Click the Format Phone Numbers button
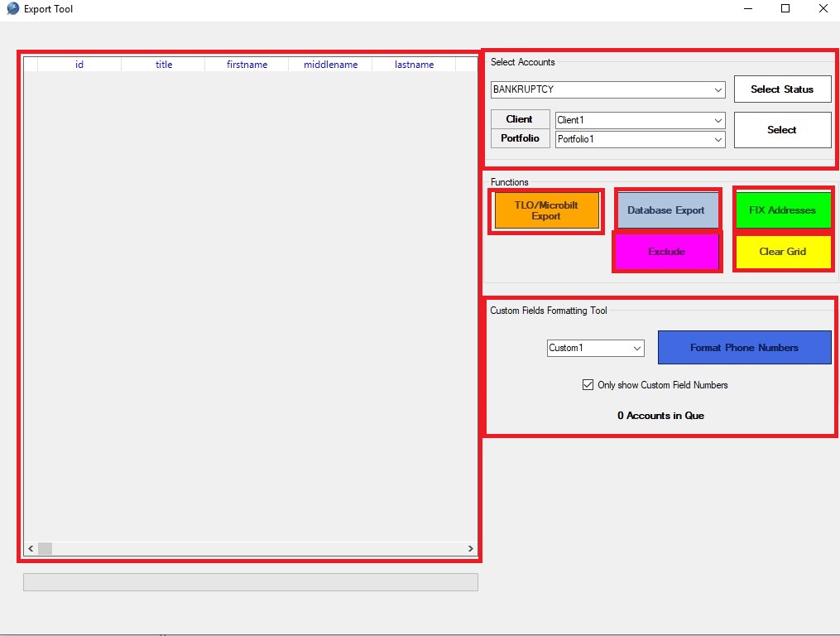This screenshot has width=840, height=636. [743, 347]
